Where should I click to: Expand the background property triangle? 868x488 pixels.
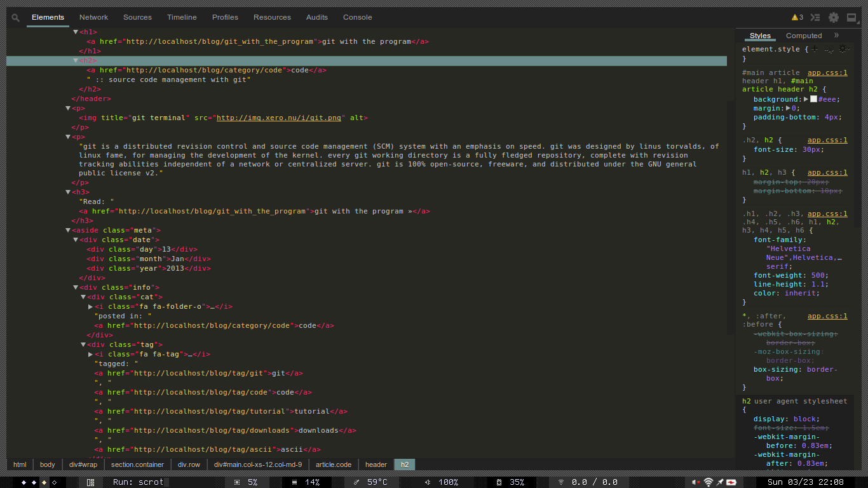(x=806, y=99)
